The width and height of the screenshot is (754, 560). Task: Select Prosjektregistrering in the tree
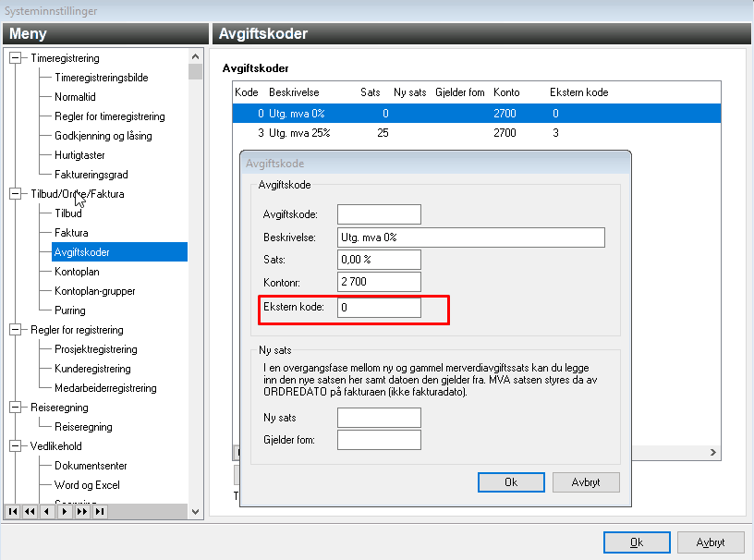(96, 349)
